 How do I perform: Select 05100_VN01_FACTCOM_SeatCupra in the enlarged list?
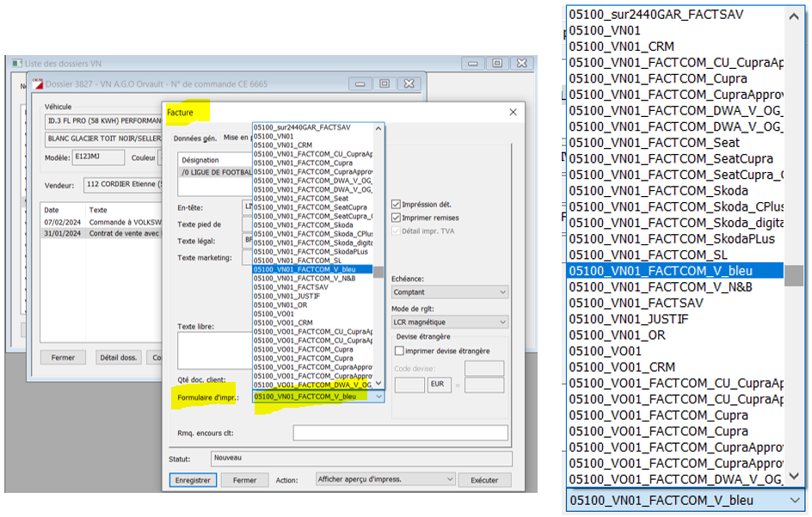click(x=675, y=159)
